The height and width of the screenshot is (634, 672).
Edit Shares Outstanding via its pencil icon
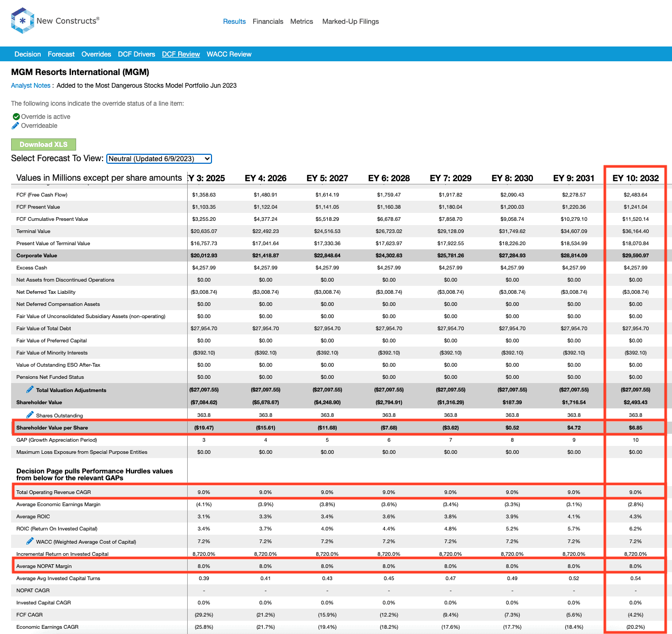coord(30,415)
